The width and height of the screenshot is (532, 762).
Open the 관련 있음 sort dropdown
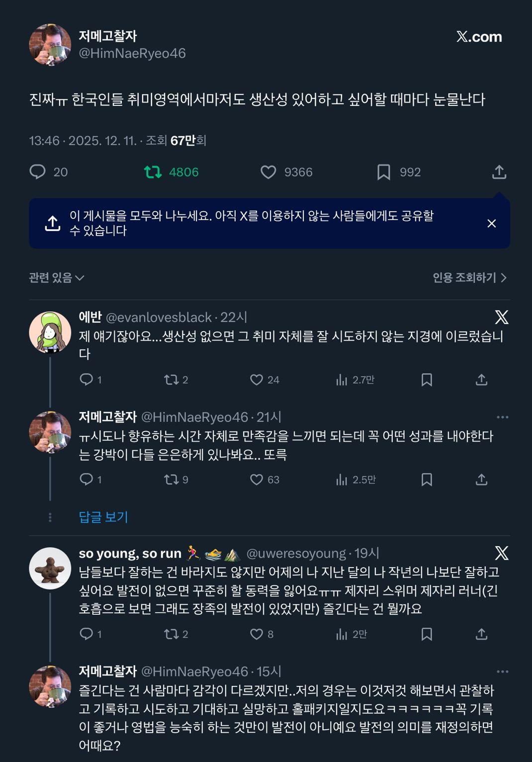56,277
